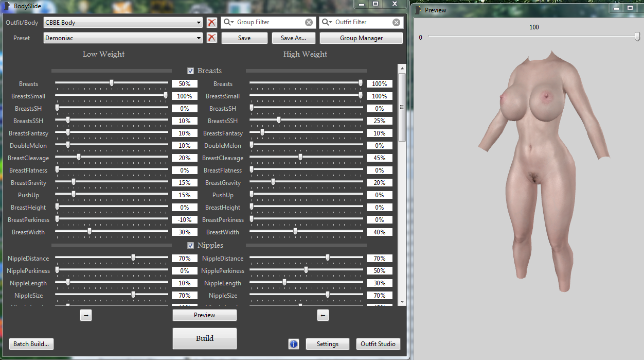Toggle the Nipples category checkbox

click(191, 246)
